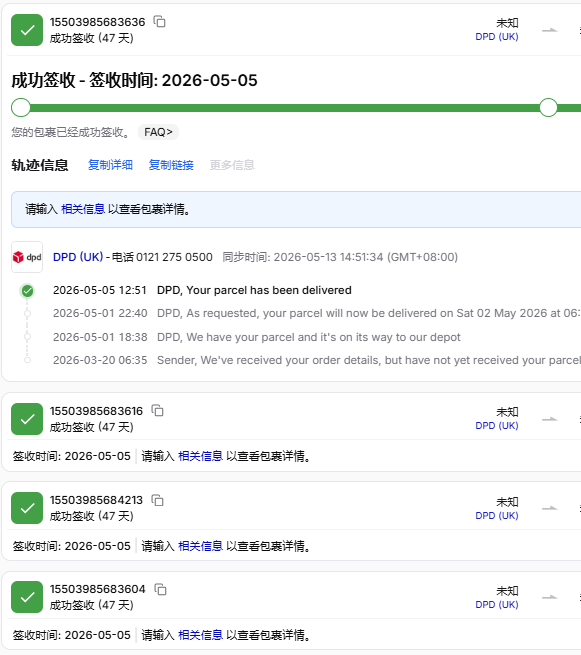Click 未知 origin label for 15503985683604
This screenshot has height=655, width=581.
coord(507,591)
